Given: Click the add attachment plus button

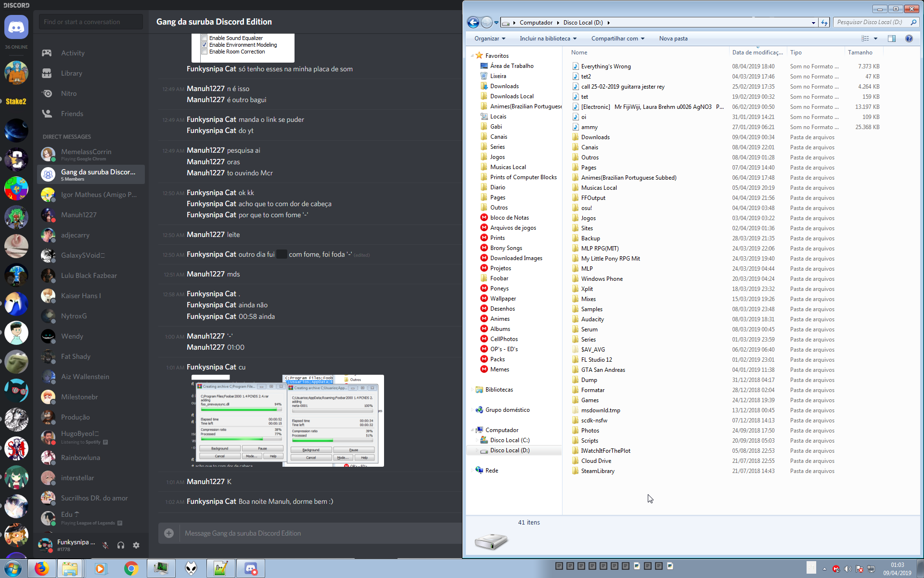Looking at the screenshot, I should (169, 533).
